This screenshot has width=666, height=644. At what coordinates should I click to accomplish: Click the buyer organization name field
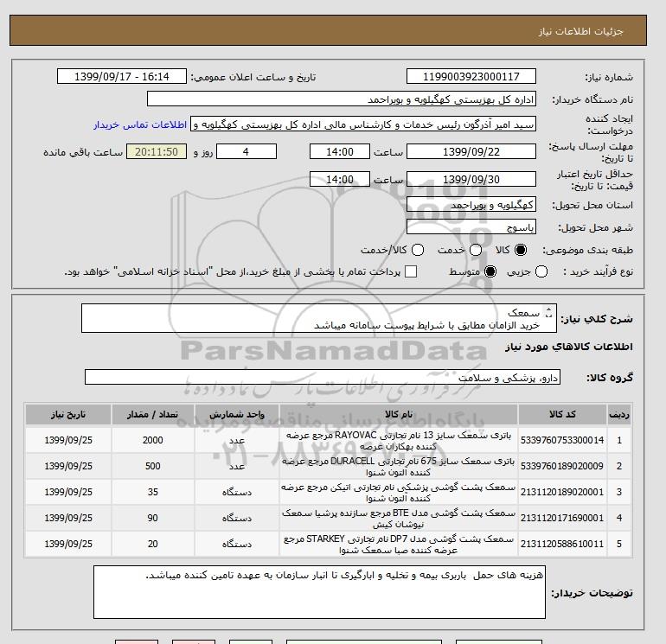pyautogui.click(x=342, y=99)
